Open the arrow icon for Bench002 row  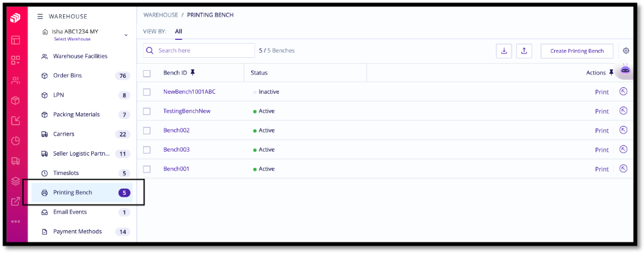point(623,130)
